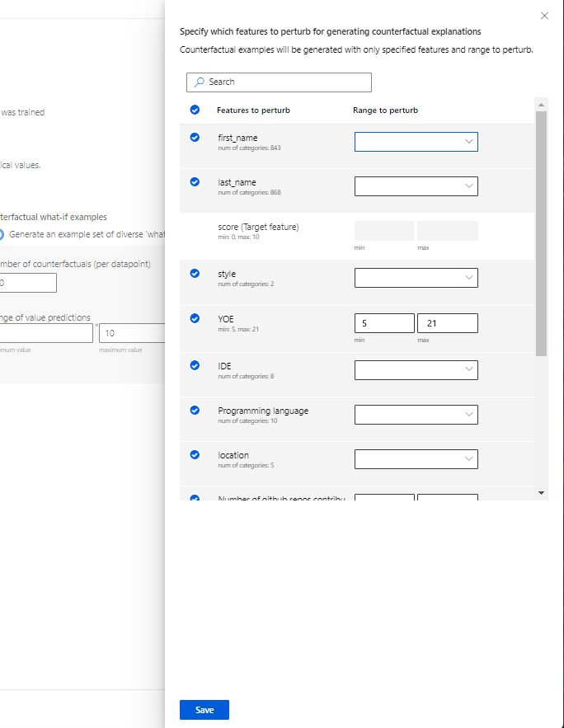Viewport: 564px width, 728px height.
Task: Open the style range dropdown
Action: click(x=416, y=278)
